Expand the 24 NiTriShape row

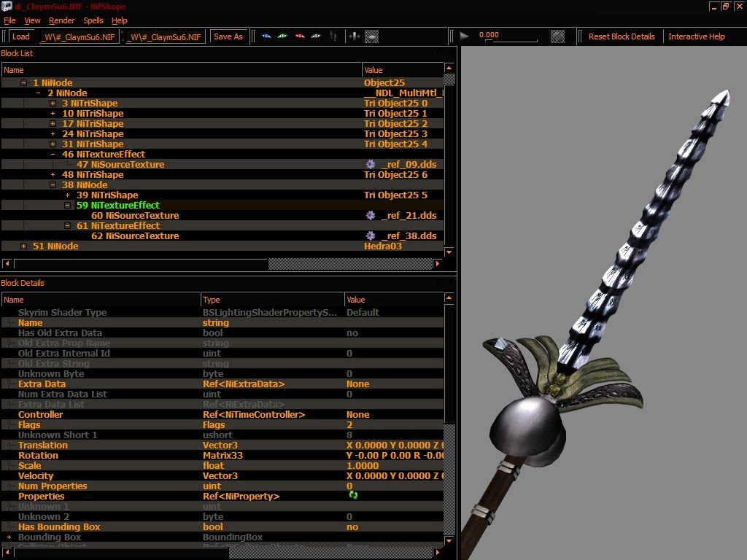tap(53, 134)
